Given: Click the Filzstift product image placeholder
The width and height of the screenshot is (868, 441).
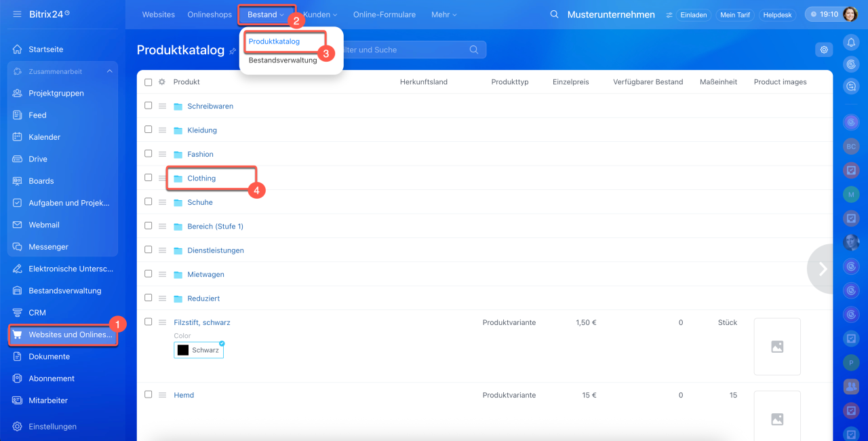Looking at the screenshot, I should (x=777, y=347).
